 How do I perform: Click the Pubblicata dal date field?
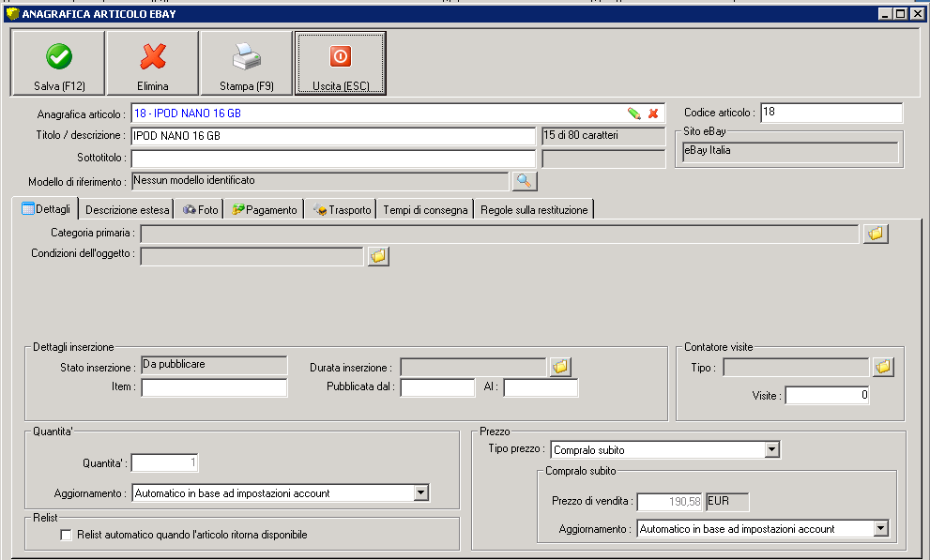point(437,387)
